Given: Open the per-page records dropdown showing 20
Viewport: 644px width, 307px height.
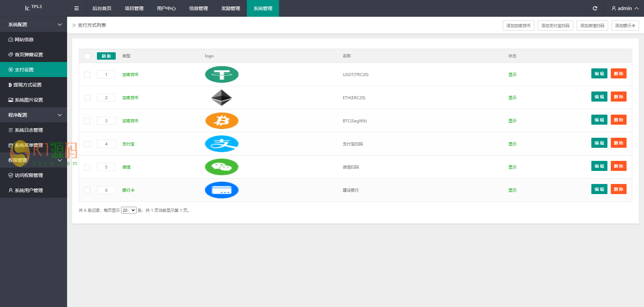Looking at the screenshot, I should pyautogui.click(x=128, y=210).
